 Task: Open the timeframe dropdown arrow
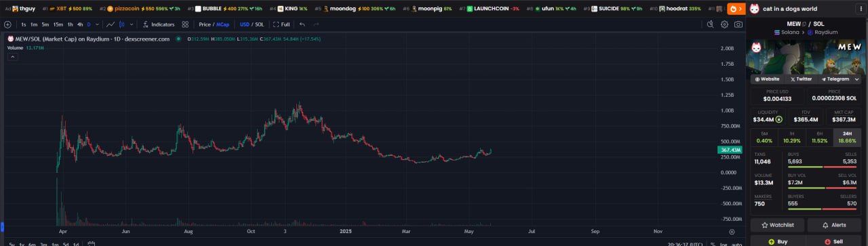click(96, 24)
